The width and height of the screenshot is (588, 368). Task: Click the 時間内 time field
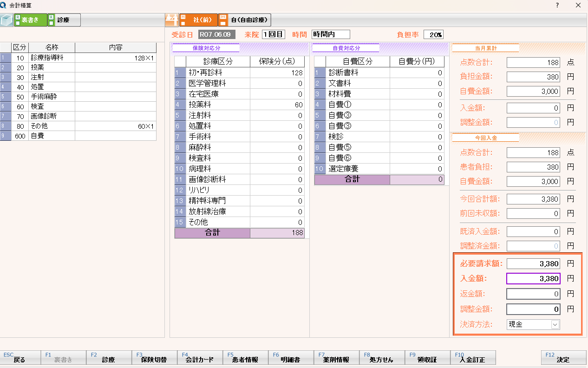pos(332,34)
